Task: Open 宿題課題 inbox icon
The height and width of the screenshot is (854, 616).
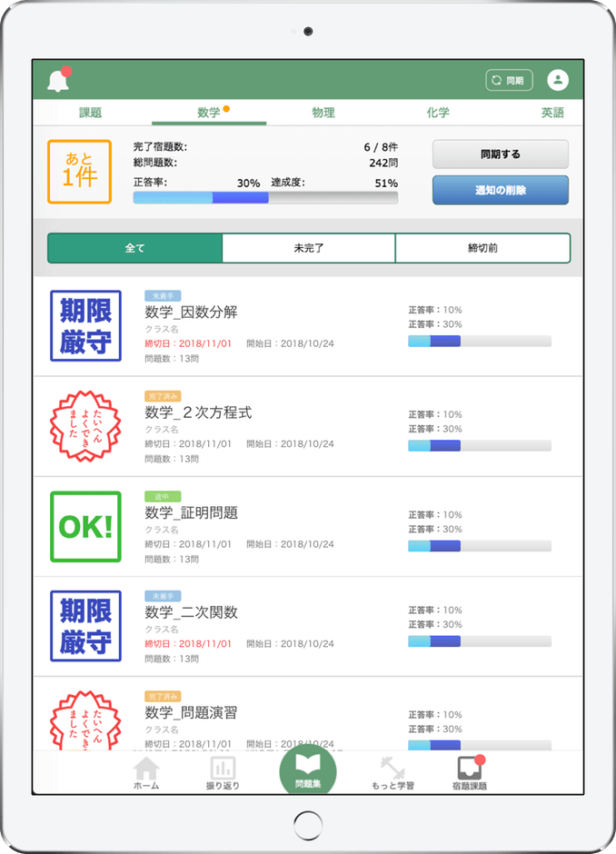Action: (x=470, y=772)
